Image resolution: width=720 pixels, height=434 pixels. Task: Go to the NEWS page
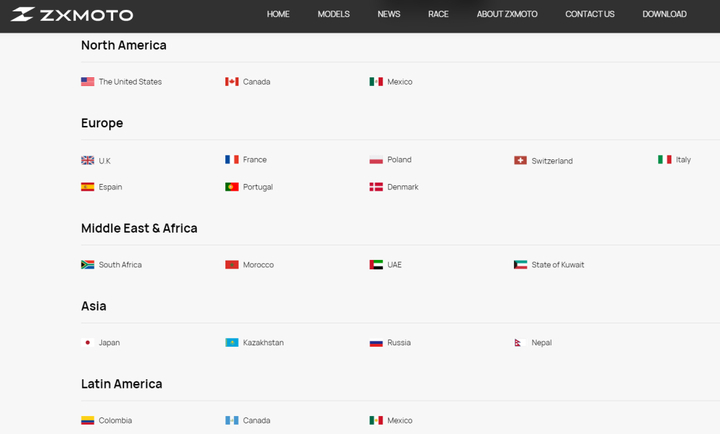388,14
